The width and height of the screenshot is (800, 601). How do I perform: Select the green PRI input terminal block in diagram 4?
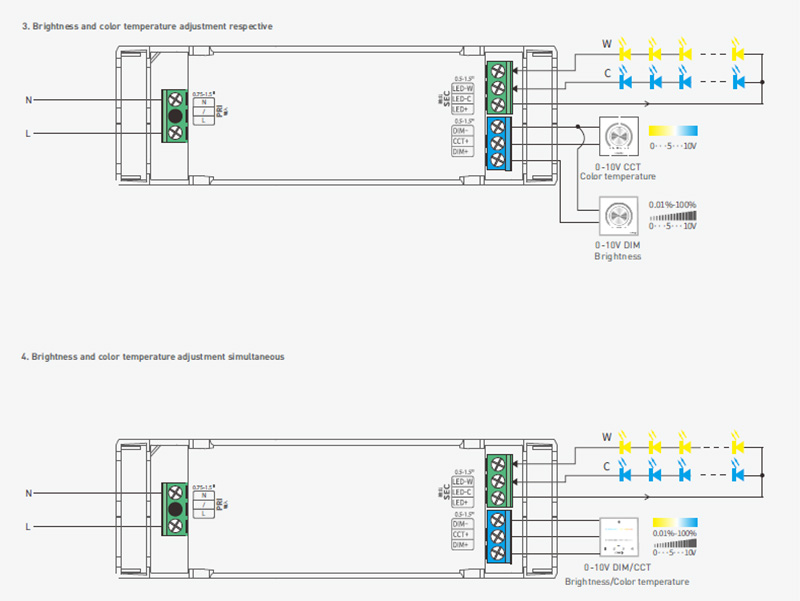pyautogui.click(x=174, y=509)
